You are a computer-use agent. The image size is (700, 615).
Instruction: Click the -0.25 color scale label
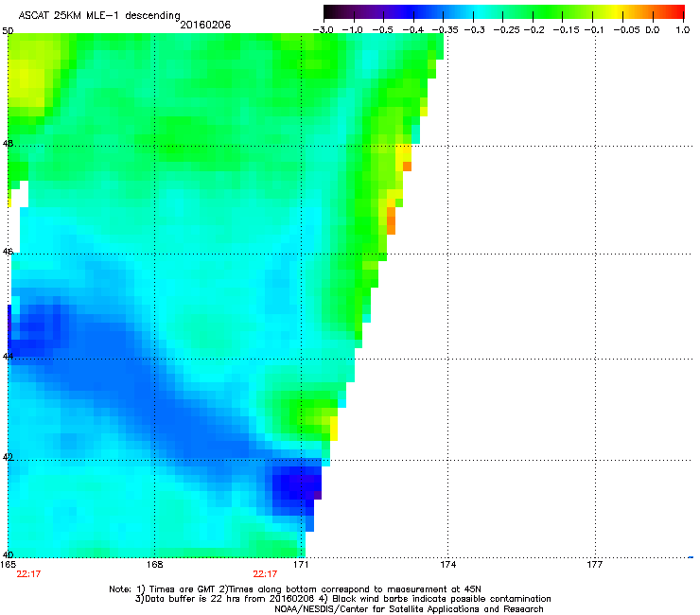506,30
